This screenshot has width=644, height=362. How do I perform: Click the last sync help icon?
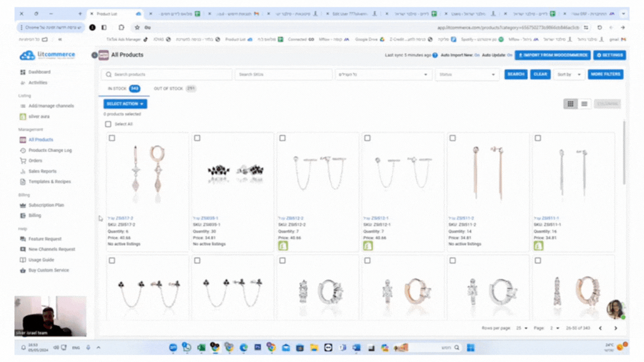coord(435,55)
